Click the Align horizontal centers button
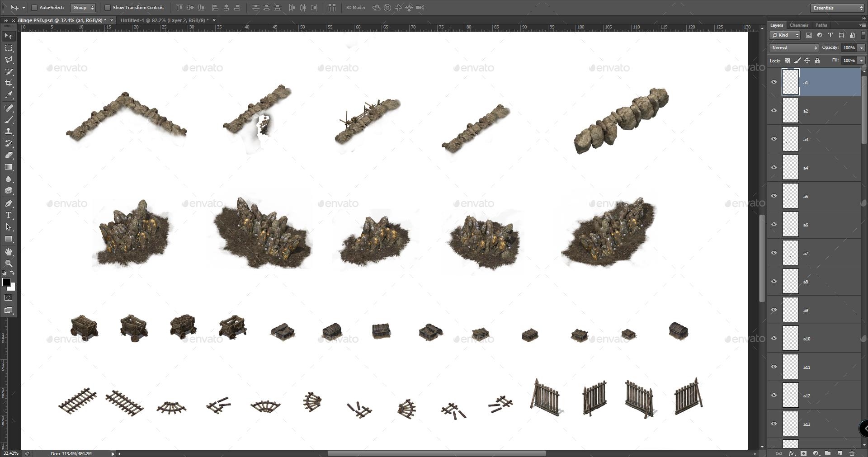This screenshot has height=457, width=868. [x=226, y=8]
